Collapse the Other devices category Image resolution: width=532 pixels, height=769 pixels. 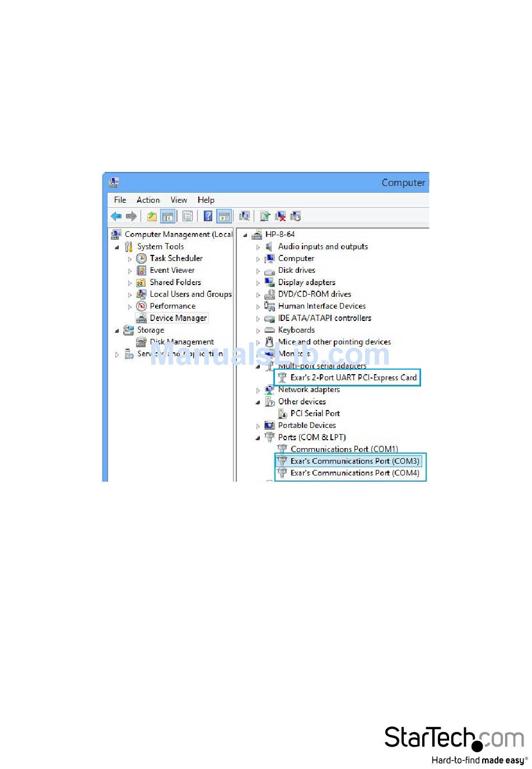[x=258, y=402]
